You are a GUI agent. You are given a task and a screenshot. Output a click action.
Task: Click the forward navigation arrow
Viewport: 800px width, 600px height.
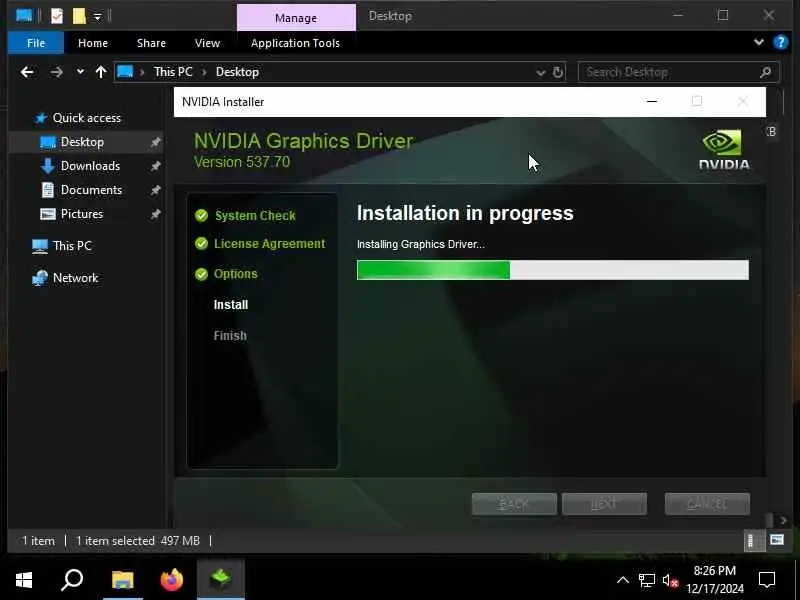pos(56,72)
